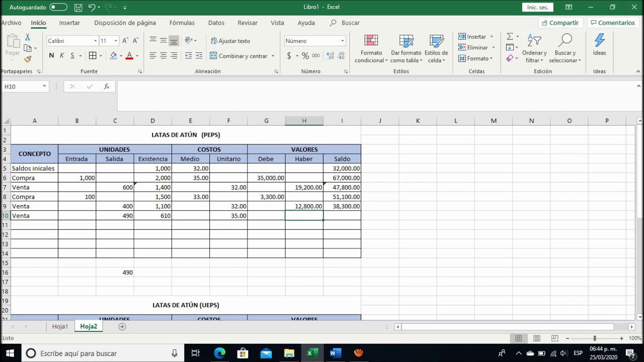This screenshot has height=362, width=644.
Task: Add new sheet plus button
Action: click(x=122, y=326)
